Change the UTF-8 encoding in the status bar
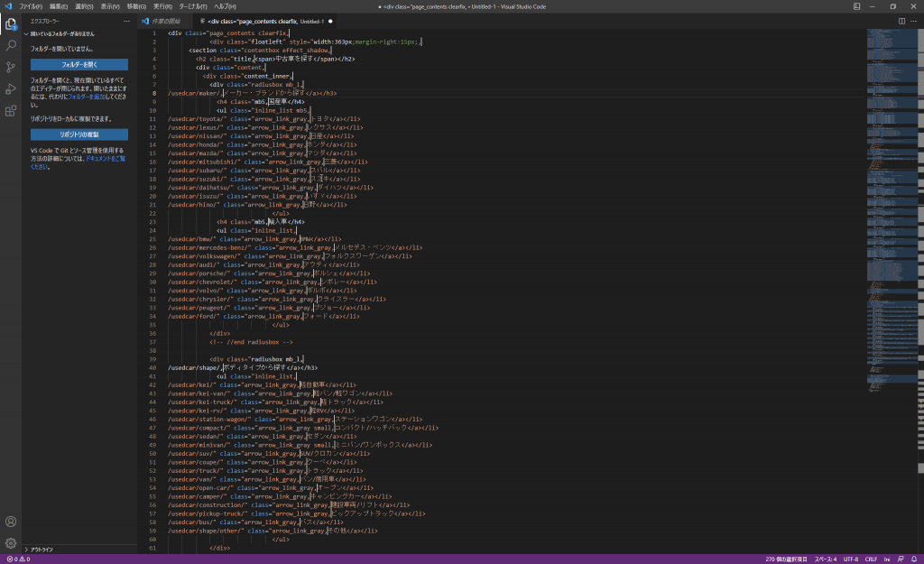 coord(851,559)
